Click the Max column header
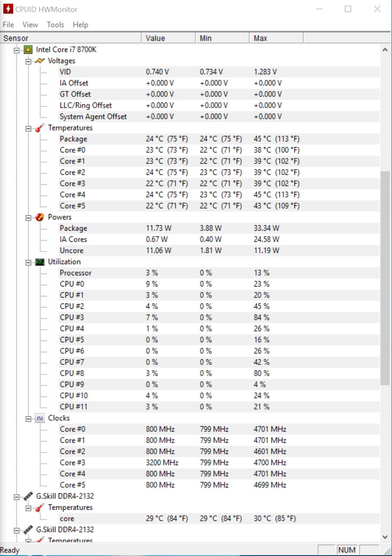This screenshot has width=392, height=556. tap(276, 38)
